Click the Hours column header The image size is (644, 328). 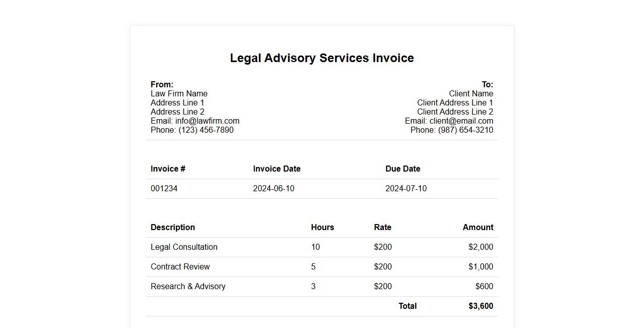pyautogui.click(x=323, y=228)
